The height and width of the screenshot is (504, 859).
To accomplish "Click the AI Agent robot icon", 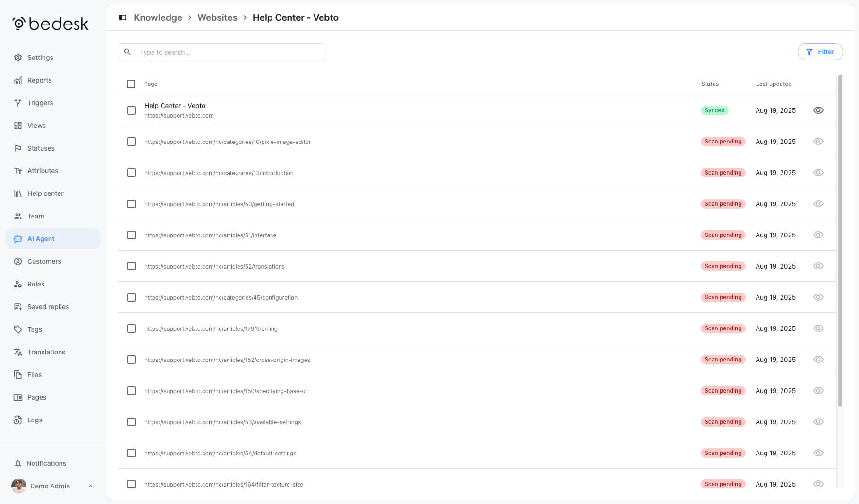I will click(x=18, y=239).
